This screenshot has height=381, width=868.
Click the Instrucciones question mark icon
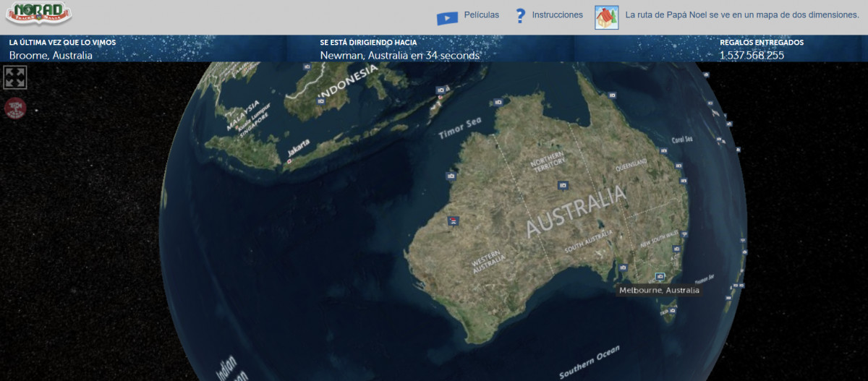click(519, 16)
